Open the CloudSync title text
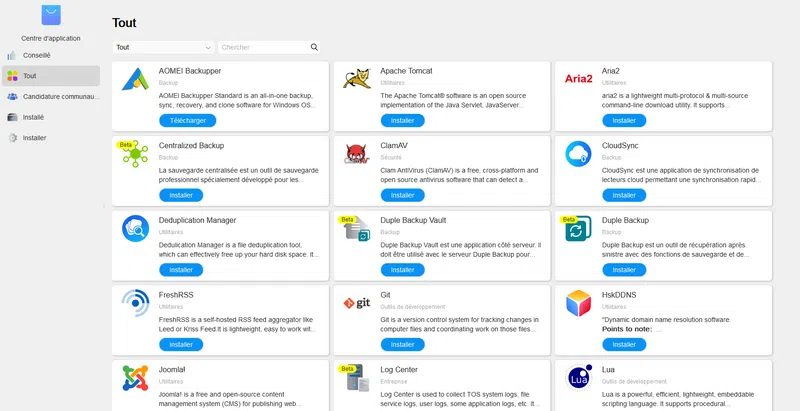Viewport: 800px width, 411px height. tap(620, 145)
